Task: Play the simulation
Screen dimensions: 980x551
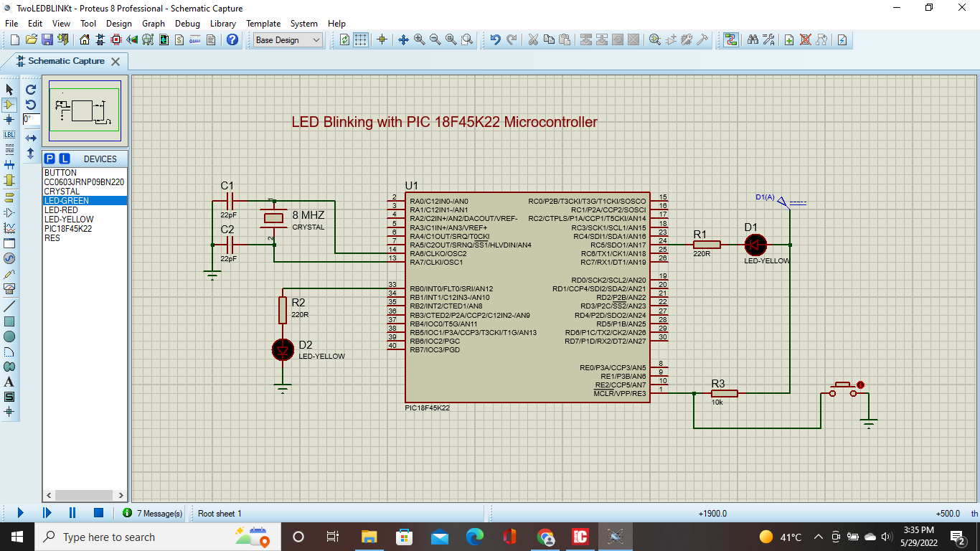Action: 20,513
